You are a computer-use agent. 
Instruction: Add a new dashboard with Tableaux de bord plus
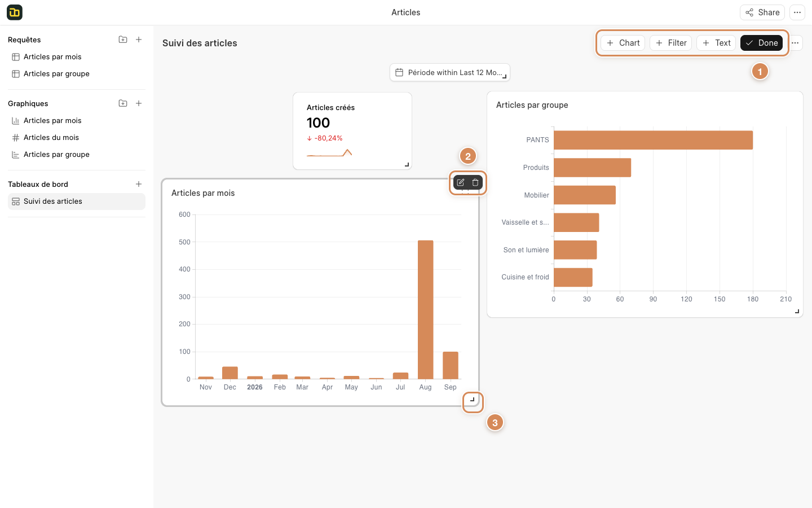(x=139, y=184)
